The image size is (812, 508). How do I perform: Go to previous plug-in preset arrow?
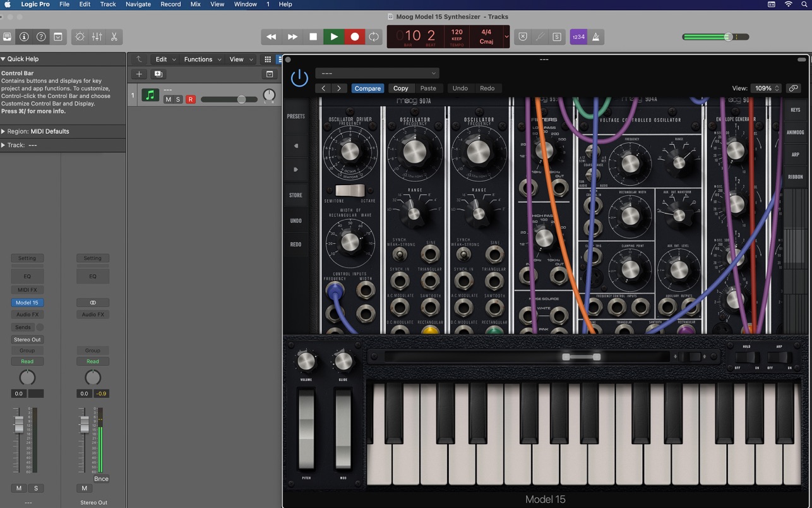pos(323,88)
